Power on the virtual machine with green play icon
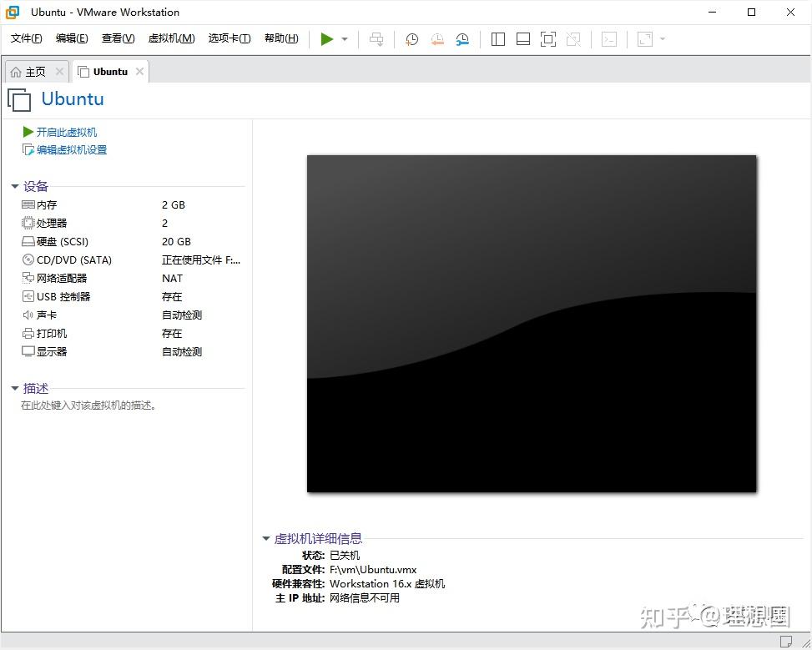This screenshot has width=812, height=650. coord(325,38)
